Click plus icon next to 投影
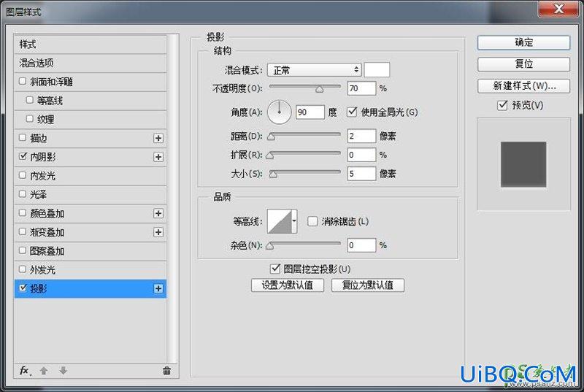Image resolution: width=584 pixels, height=392 pixels. coord(158,288)
